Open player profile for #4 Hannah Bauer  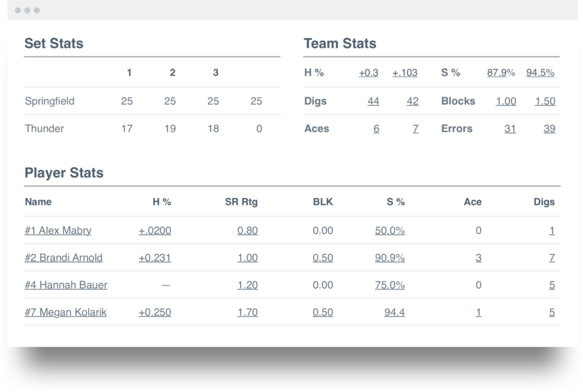(65, 285)
